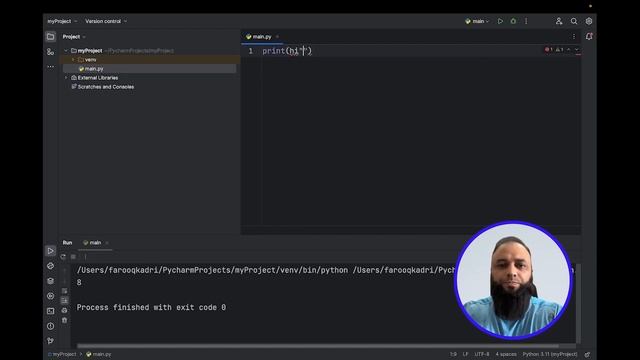
Task: Clear all Run console output trash icon
Action: (64, 320)
